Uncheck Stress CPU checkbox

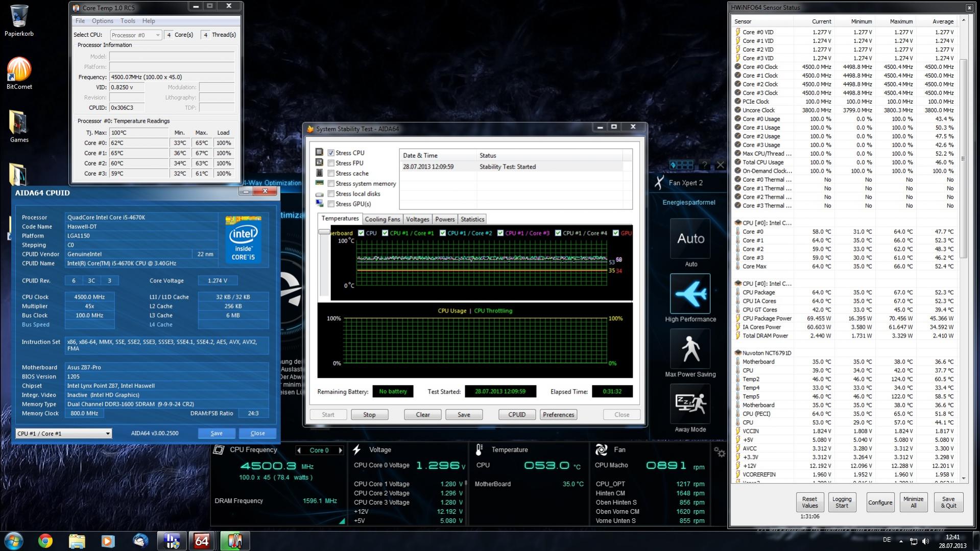coord(331,153)
